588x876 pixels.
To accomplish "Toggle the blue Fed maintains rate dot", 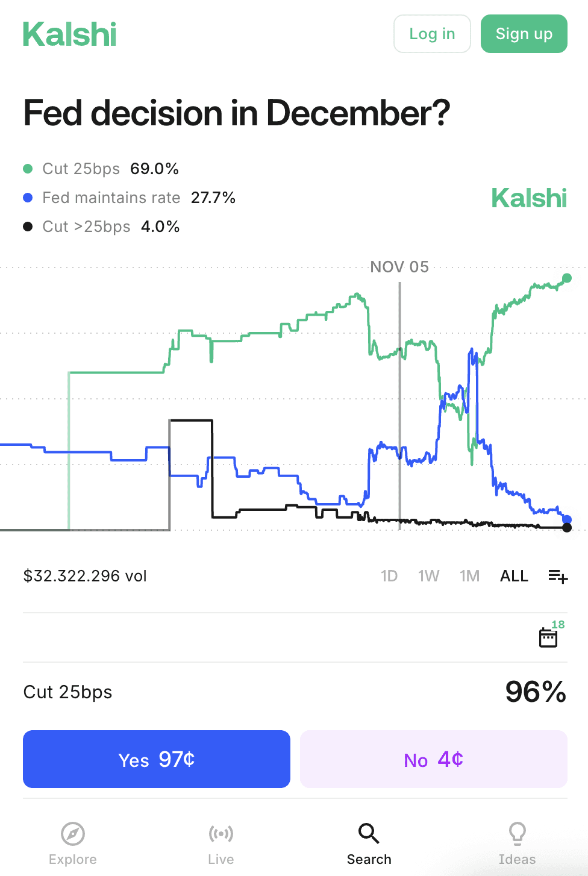I will 28,197.
